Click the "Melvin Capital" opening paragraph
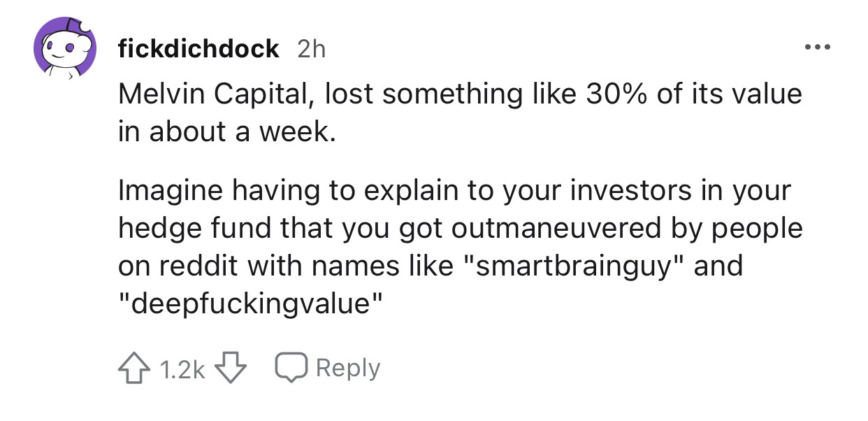This screenshot has height=421, width=868. click(x=460, y=113)
